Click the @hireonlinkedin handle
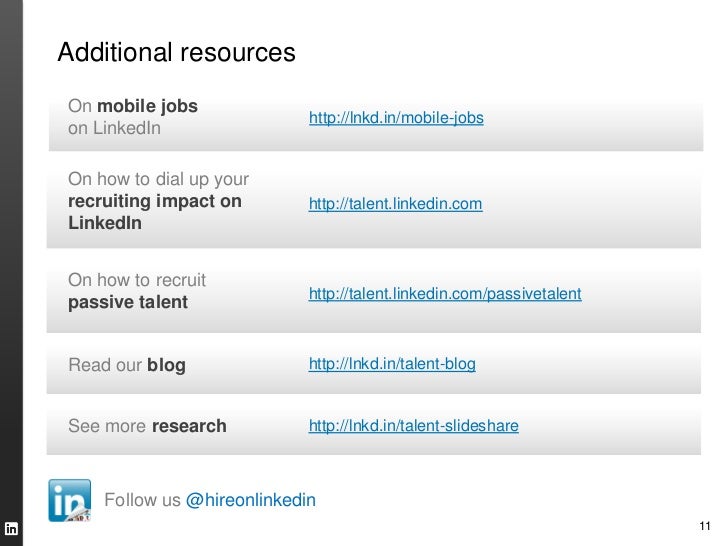Viewport: 728px width, 546px height. tap(251, 500)
